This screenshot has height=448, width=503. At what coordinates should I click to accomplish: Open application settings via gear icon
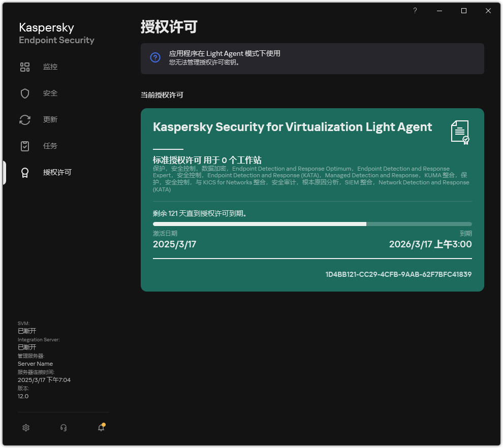(x=26, y=428)
